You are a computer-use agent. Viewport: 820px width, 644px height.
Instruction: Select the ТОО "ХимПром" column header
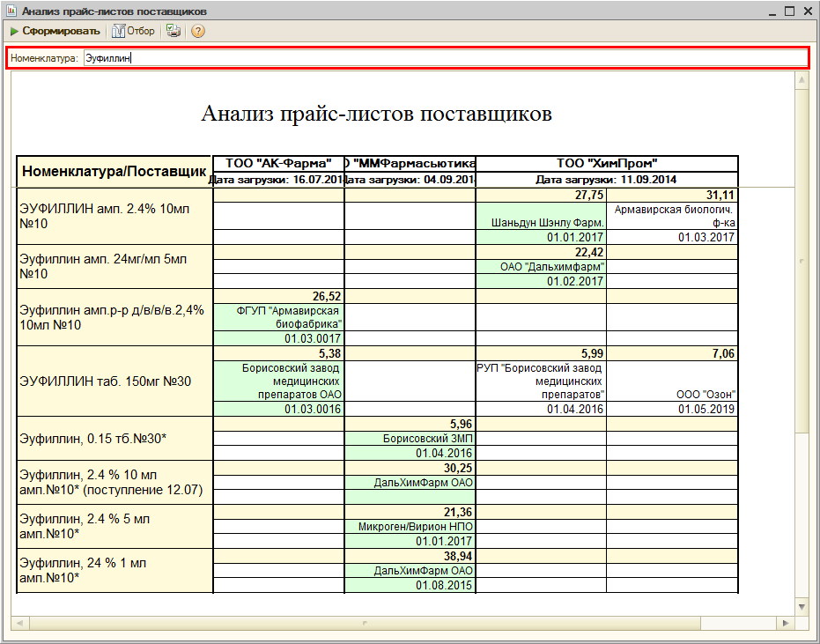point(606,163)
